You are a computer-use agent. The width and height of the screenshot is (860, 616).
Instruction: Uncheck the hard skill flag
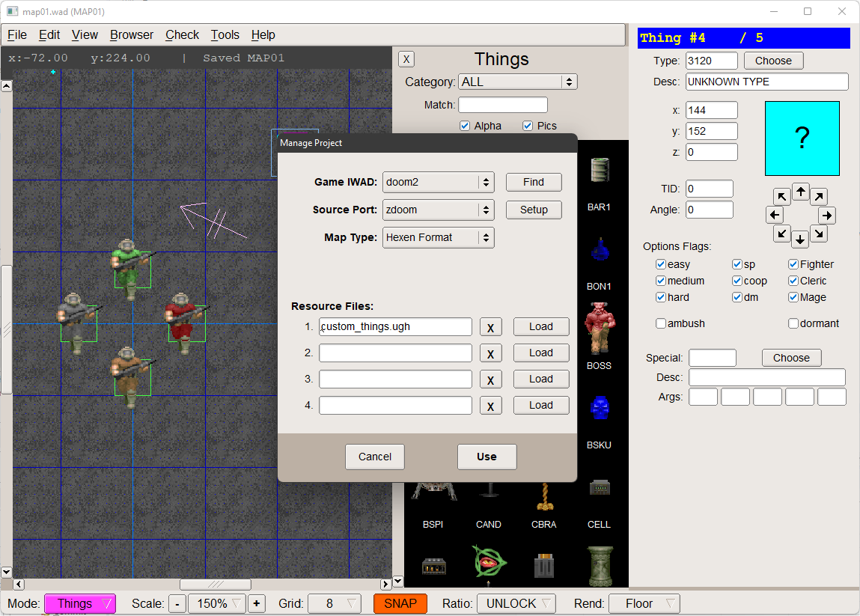click(661, 297)
